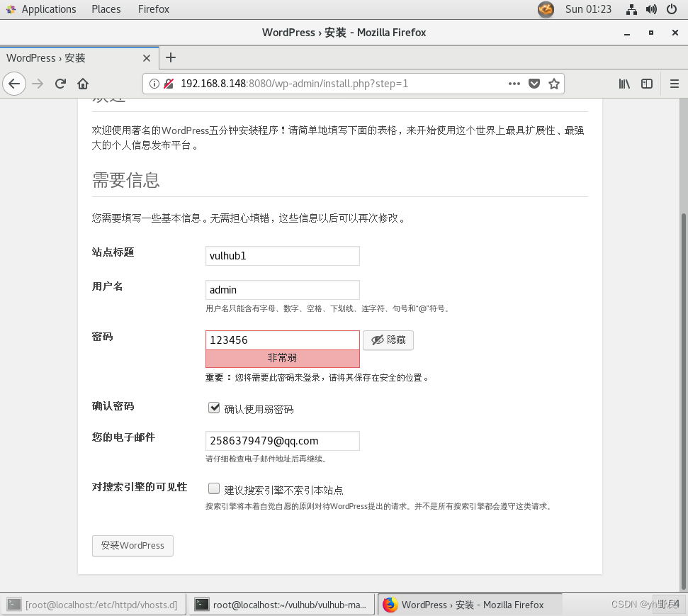This screenshot has height=616, width=688.
Task: Open the Firefox hamburger menu
Action: 675,84
